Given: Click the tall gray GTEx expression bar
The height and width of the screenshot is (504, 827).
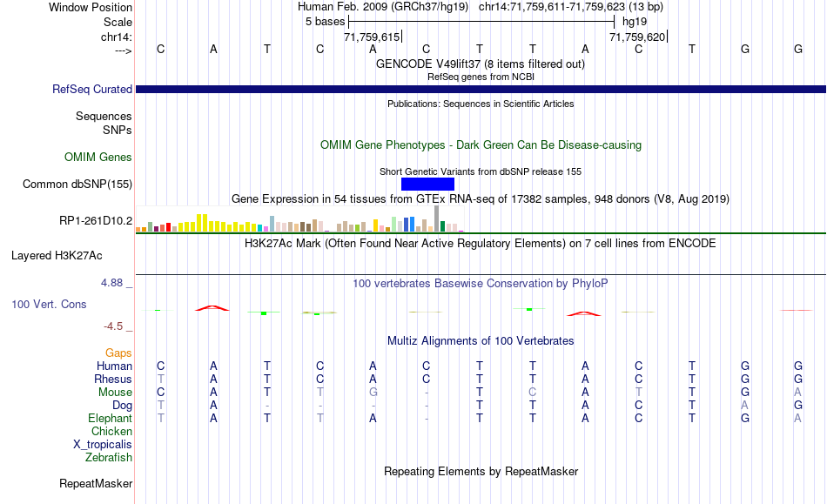Looking at the screenshot, I should tap(437, 218).
